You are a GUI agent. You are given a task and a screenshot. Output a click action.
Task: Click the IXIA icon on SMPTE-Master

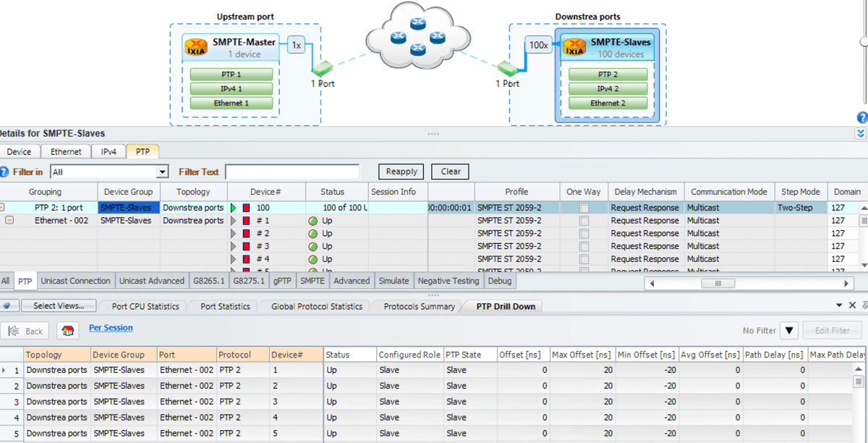coord(197,48)
